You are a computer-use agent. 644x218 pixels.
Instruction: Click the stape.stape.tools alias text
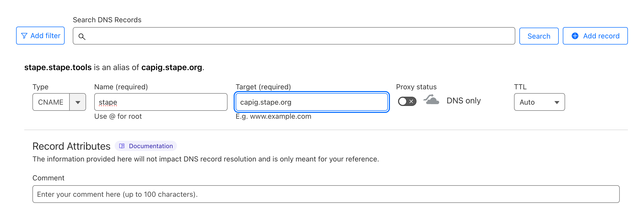pos(58,67)
